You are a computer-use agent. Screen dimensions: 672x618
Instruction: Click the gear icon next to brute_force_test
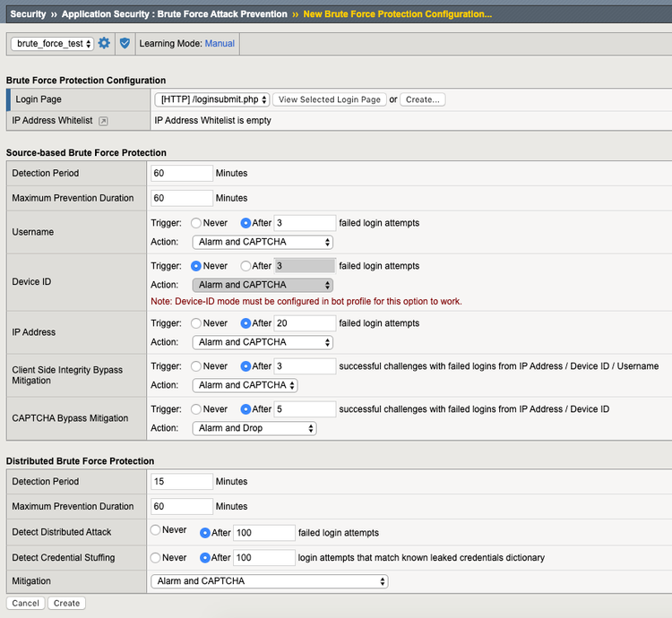[104, 43]
